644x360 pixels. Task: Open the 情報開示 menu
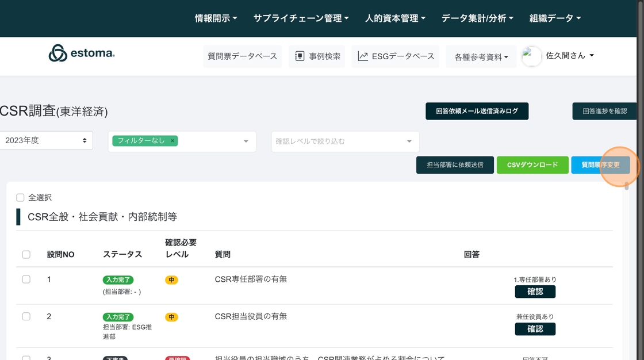pos(216,18)
